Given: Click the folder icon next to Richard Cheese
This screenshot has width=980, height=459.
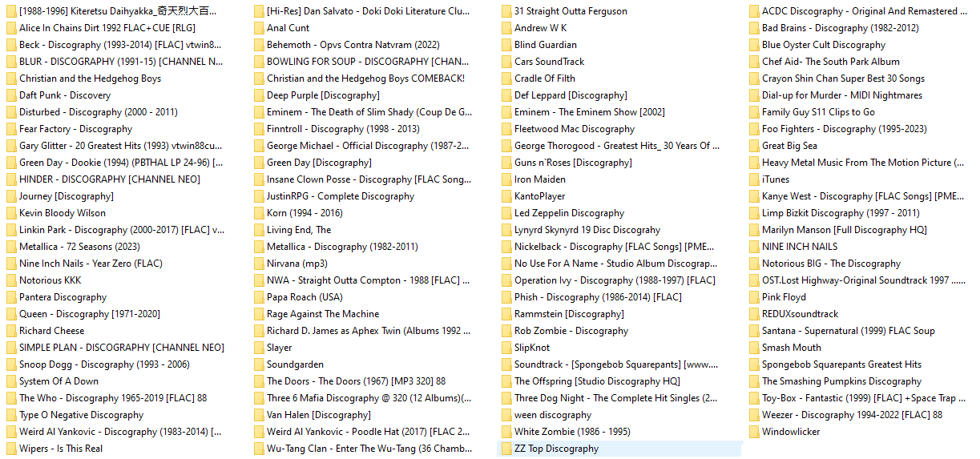Looking at the screenshot, I should (x=10, y=331).
